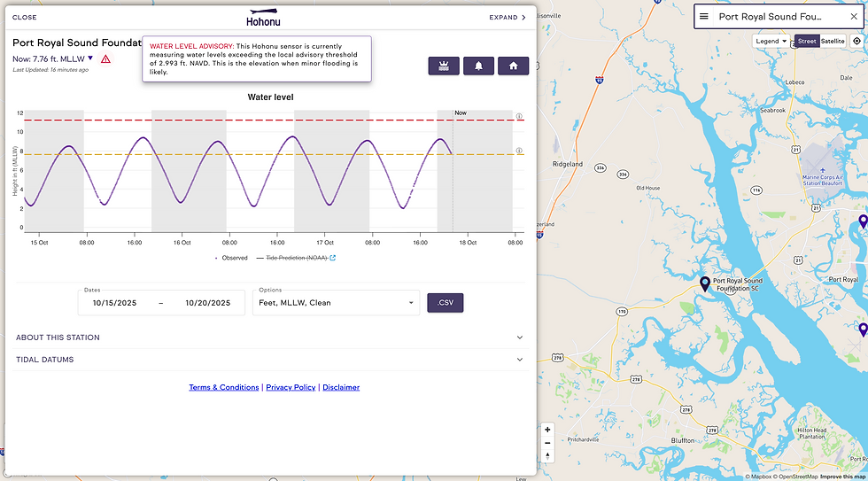
Task: Switch map to Street view
Action: tap(807, 41)
